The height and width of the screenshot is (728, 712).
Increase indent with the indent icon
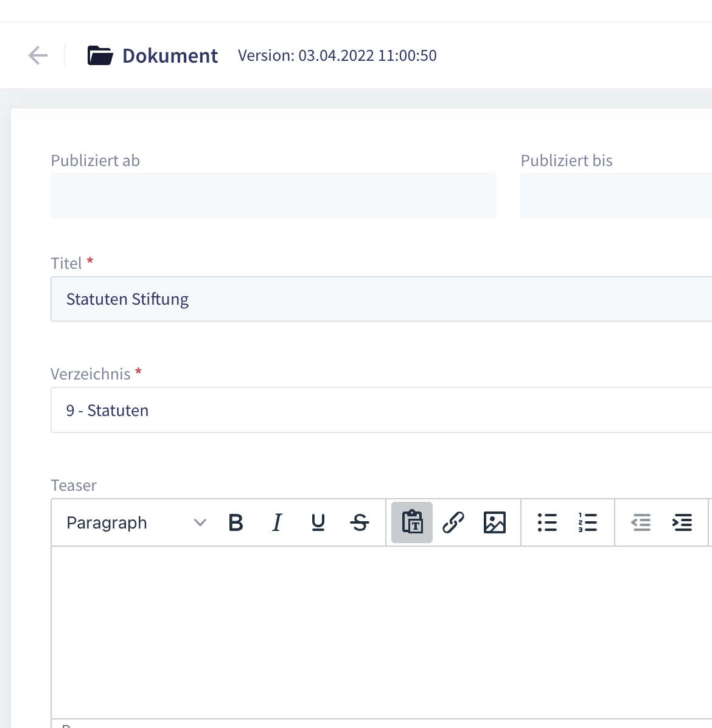[682, 522]
